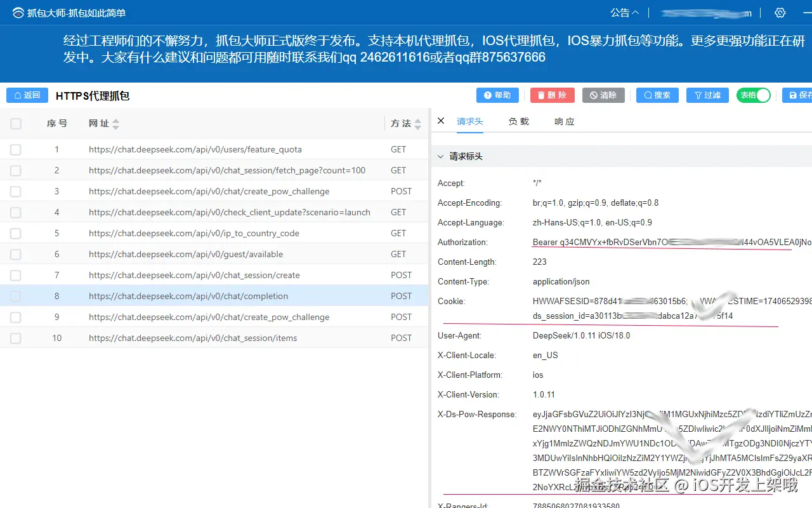Check the box for row 7 chat_session/create
The height and width of the screenshot is (508, 812).
point(16,276)
